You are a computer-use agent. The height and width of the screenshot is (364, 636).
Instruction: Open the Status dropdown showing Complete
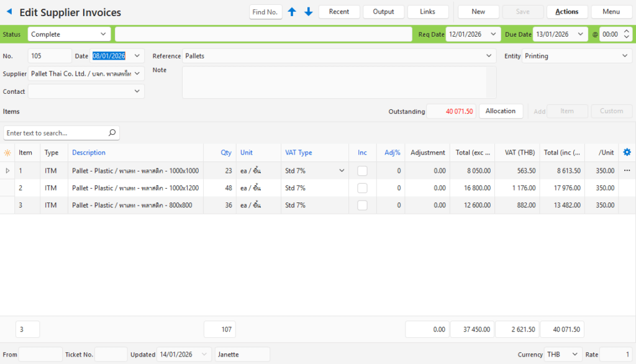pos(69,34)
